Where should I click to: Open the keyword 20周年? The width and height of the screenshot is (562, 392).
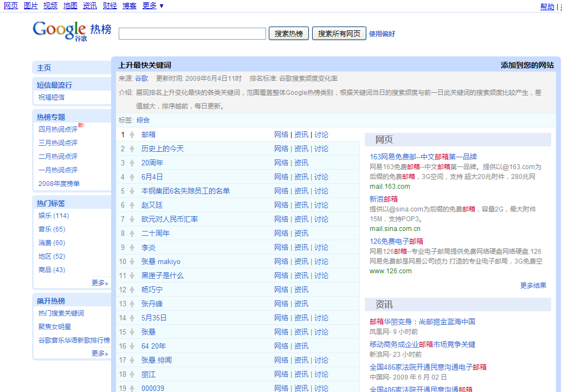[x=152, y=163]
